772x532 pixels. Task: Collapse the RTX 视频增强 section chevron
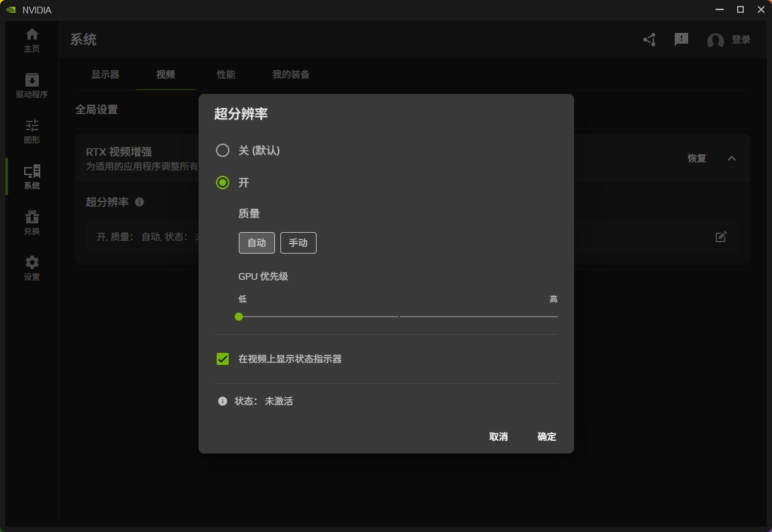tap(732, 158)
